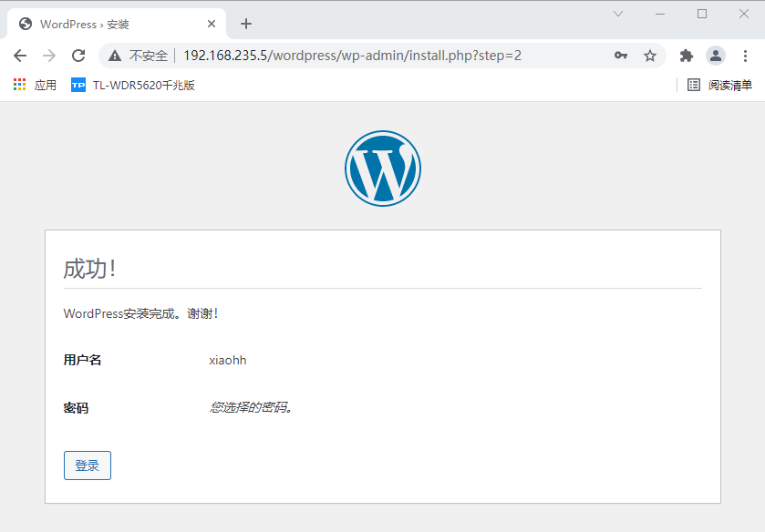Click the 用户名 label
The image size is (765, 532).
click(x=82, y=360)
